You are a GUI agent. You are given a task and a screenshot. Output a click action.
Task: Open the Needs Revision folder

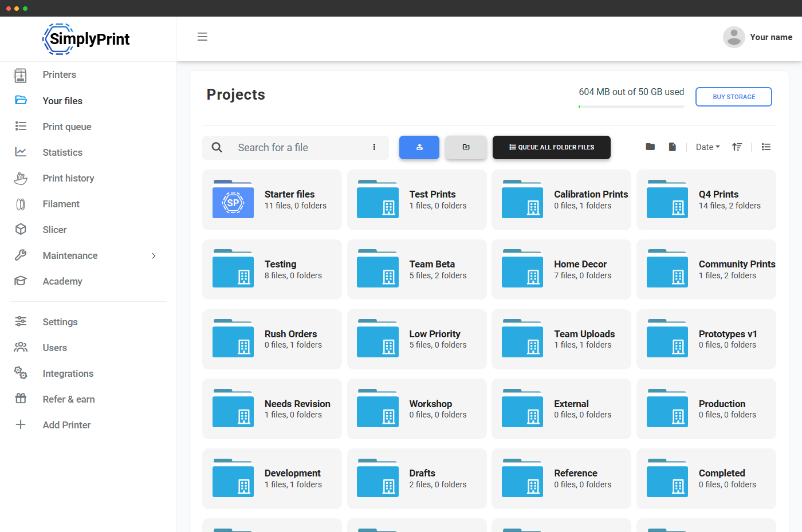[x=272, y=409]
